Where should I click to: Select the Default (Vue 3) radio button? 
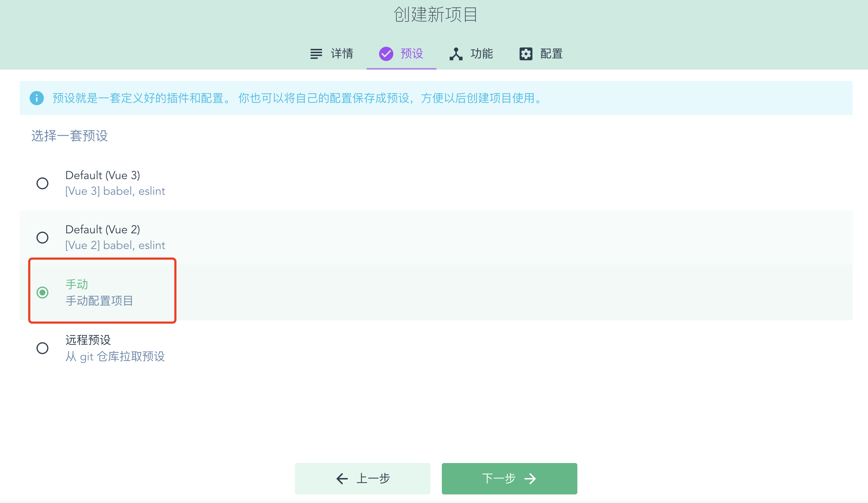click(42, 183)
